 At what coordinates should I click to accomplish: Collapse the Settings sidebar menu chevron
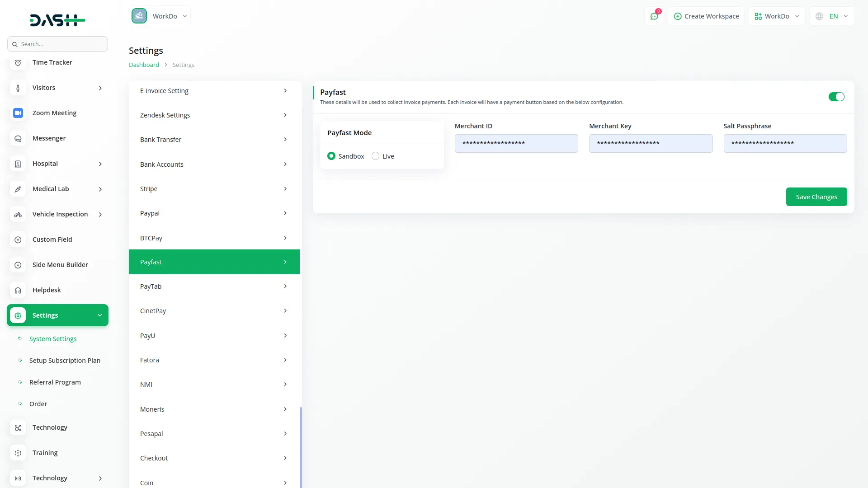coord(99,315)
